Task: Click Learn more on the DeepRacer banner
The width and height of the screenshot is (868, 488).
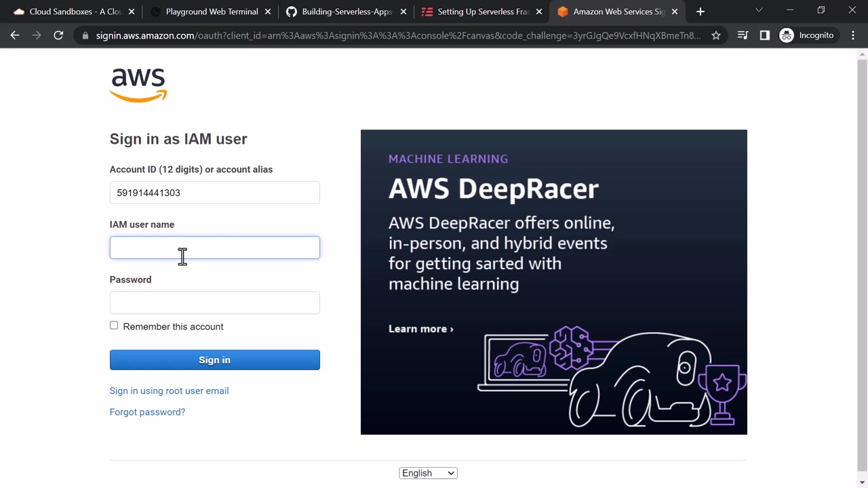Action: 421,329
